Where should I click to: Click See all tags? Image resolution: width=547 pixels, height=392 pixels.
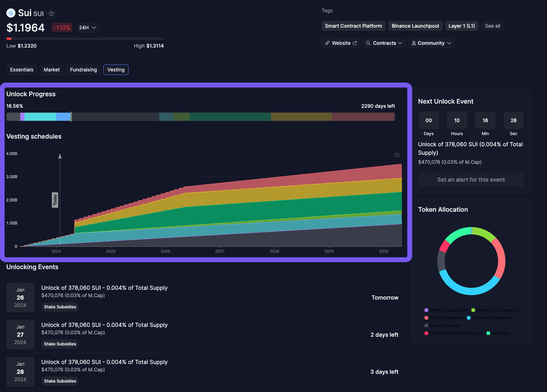coord(492,26)
